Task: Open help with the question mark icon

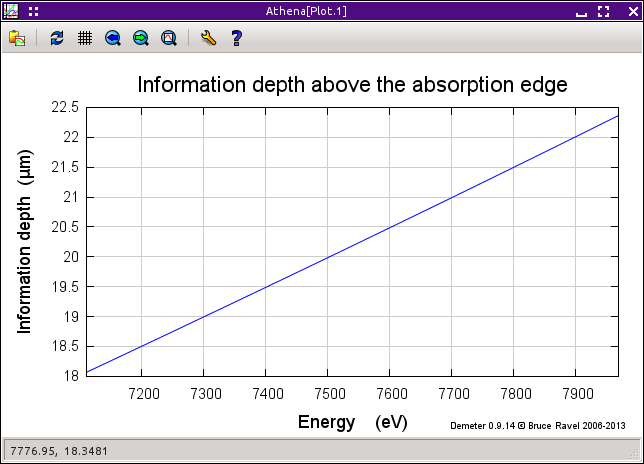Action: (236, 38)
